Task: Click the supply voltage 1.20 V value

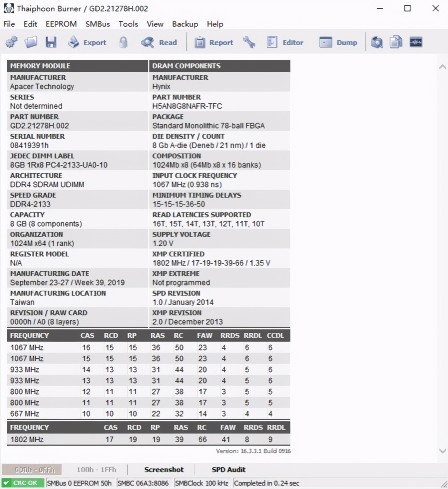Action: click(x=163, y=243)
